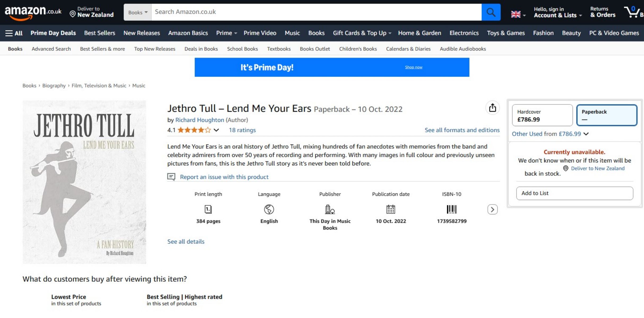Click See all details
The height and width of the screenshot is (318, 644).
186,242
